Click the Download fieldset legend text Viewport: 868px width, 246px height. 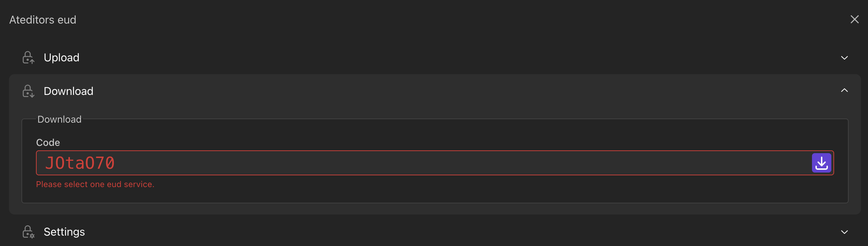59,119
